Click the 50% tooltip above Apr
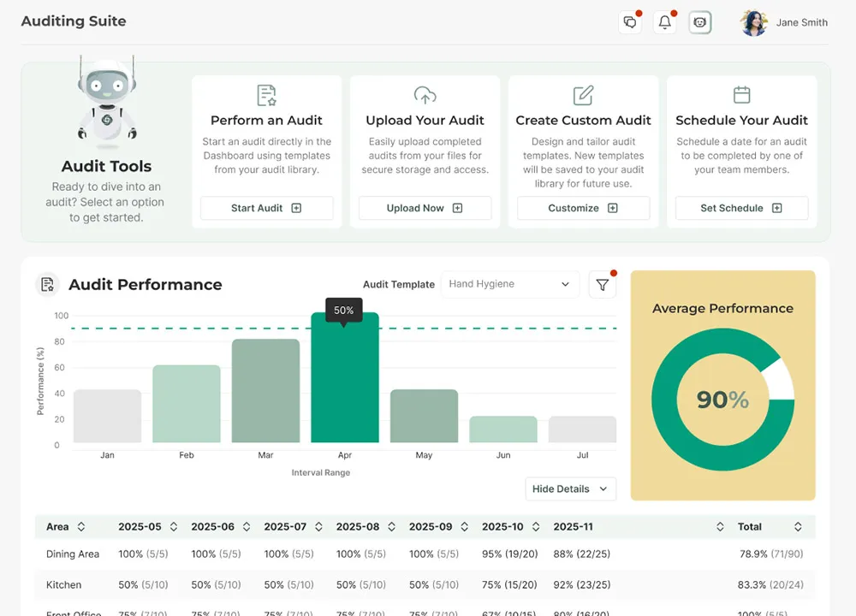The width and height of the screenshot is (856, 616). (344, 310)
